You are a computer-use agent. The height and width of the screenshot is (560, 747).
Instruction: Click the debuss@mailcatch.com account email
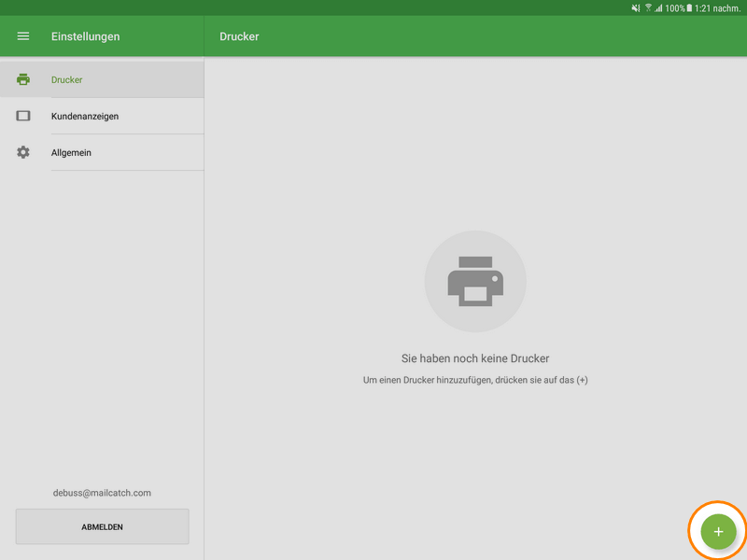[x=102, y=493]
